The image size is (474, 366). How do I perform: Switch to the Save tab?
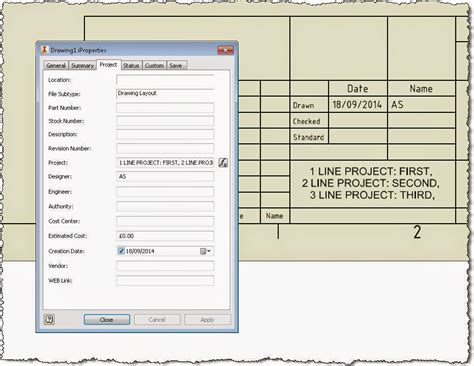click(x=176, y=65)
